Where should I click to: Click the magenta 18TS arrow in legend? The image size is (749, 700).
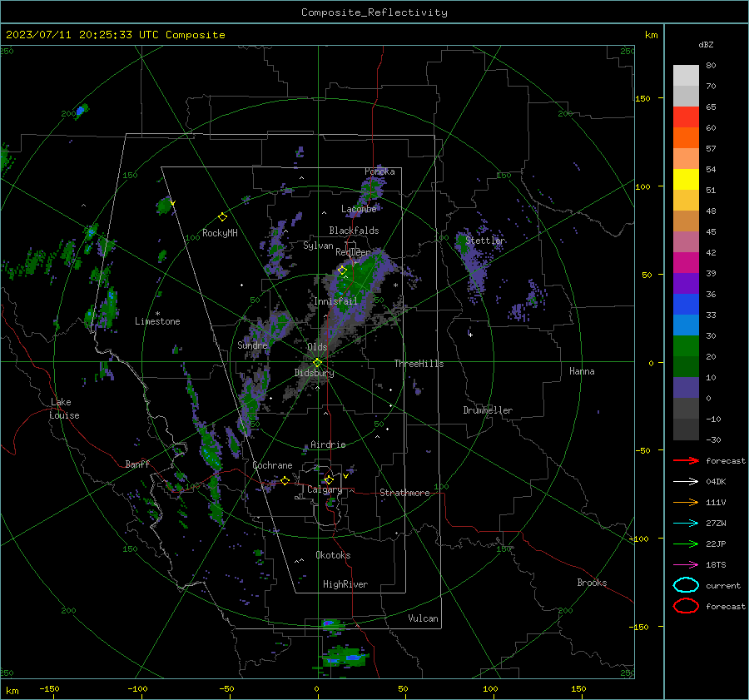[x=686, y=565]
